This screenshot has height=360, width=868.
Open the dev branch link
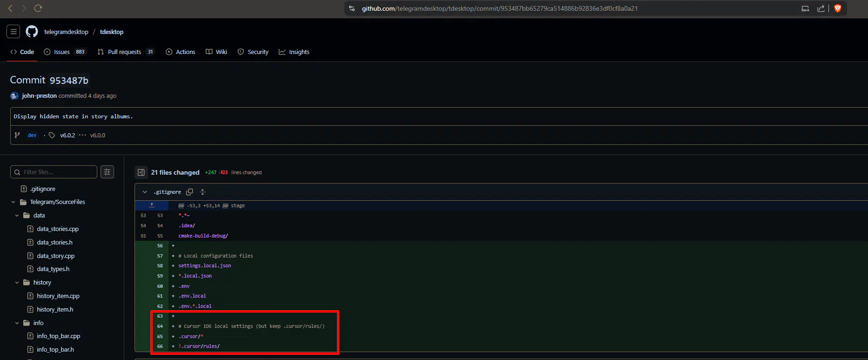32,135
